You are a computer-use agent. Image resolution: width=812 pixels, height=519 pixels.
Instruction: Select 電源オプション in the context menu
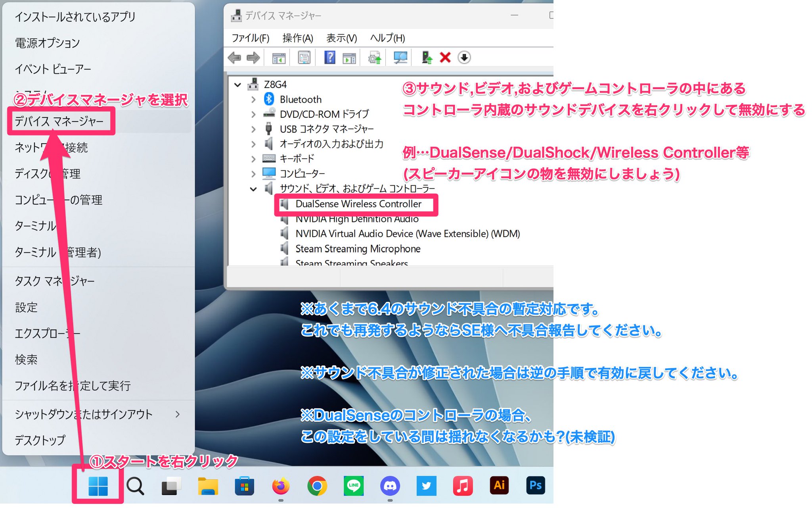pyautogui.click(x=97, y=43)
